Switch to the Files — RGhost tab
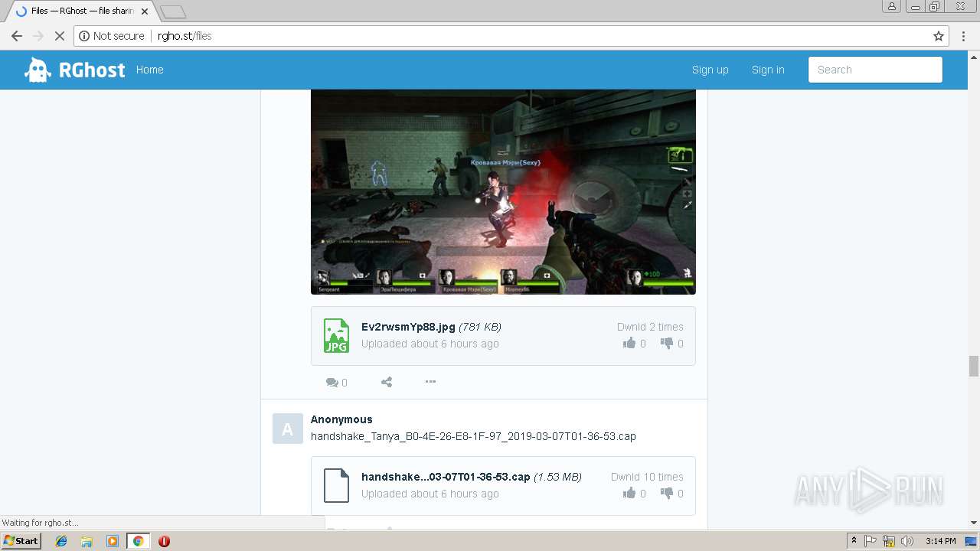The width and height of the screenshot is (980, 551). 80,11
